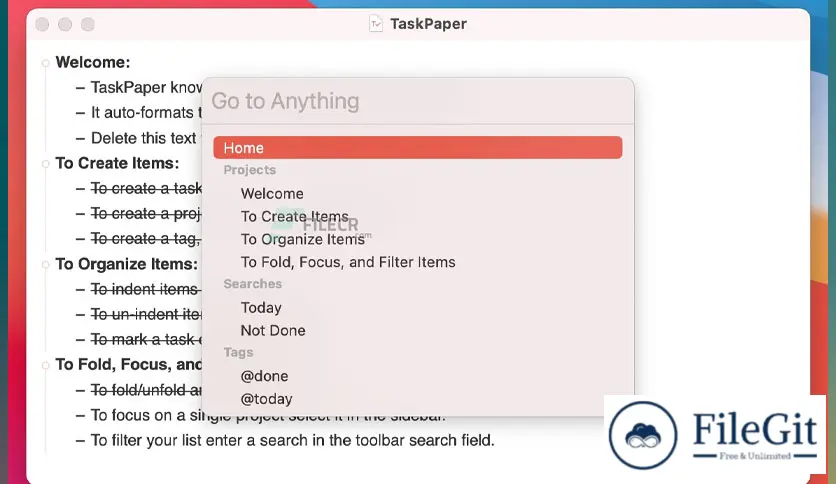Viewport: 836px width, 484px height.
Task: Go to the Welcome project
Action: tap(272, 193)
